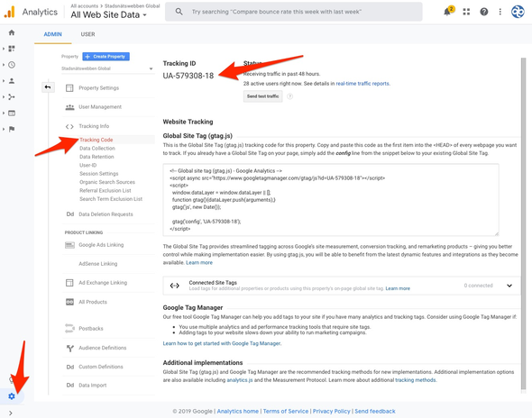Click the Admin gear icon
Image resolution: width=532 pixels, height=418 pixels.
(x=12, y=396)
